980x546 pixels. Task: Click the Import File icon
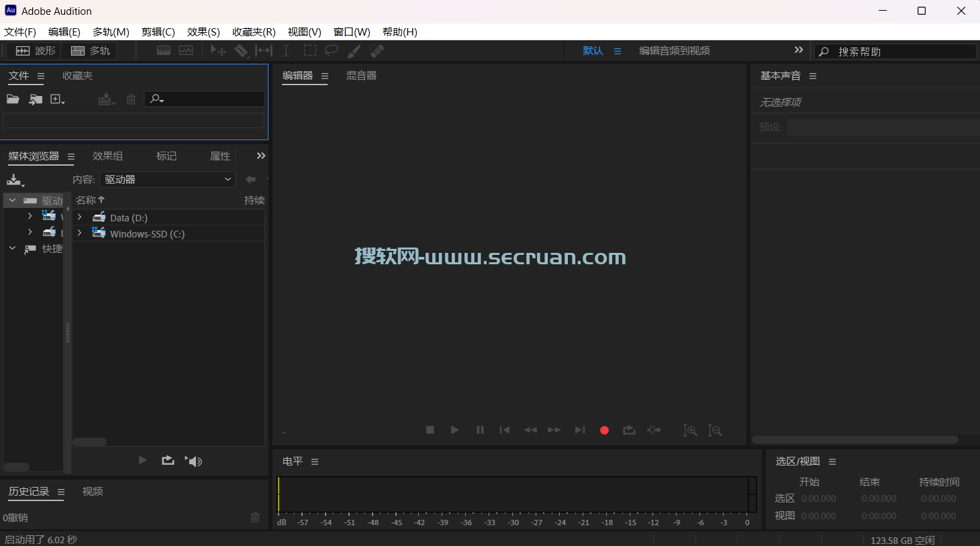click(36, 99)
